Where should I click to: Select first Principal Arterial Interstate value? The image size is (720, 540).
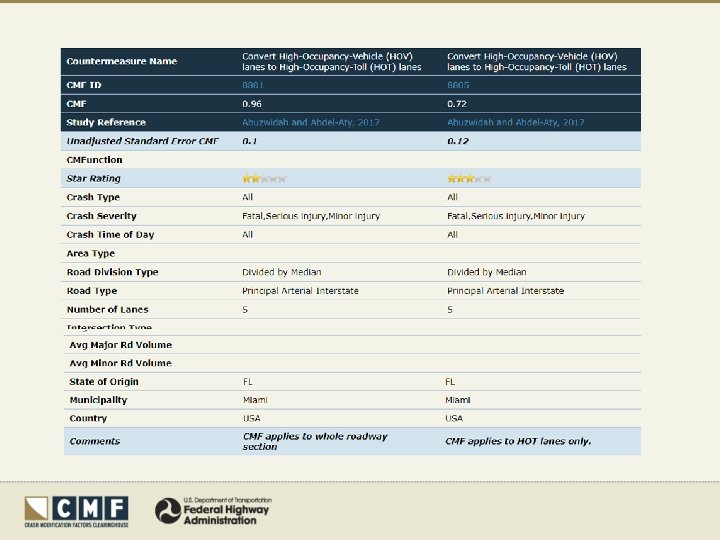point(300,291)
